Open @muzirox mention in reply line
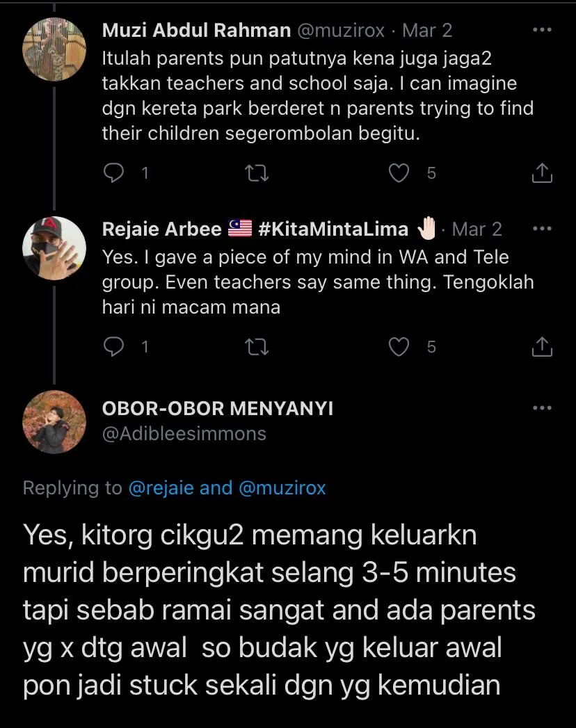Image resolution: width=576 pixels, height=728 pixels. 282,488
